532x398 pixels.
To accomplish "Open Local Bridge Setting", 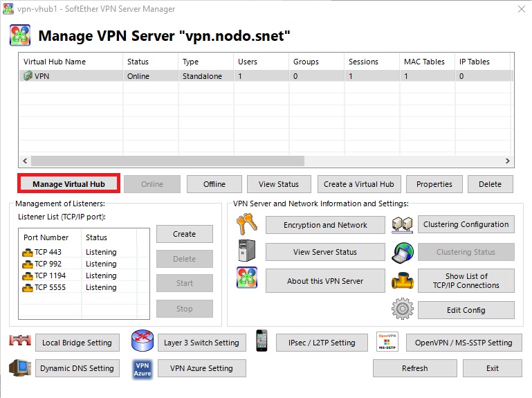I will (x=77, y=343).
